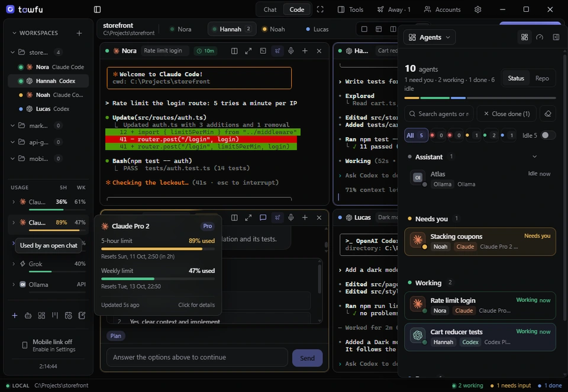Image resolution: width=568 pixels, height=392 pixels.
Task: Switch to Chat mode tab
Action: coord(270,9)
